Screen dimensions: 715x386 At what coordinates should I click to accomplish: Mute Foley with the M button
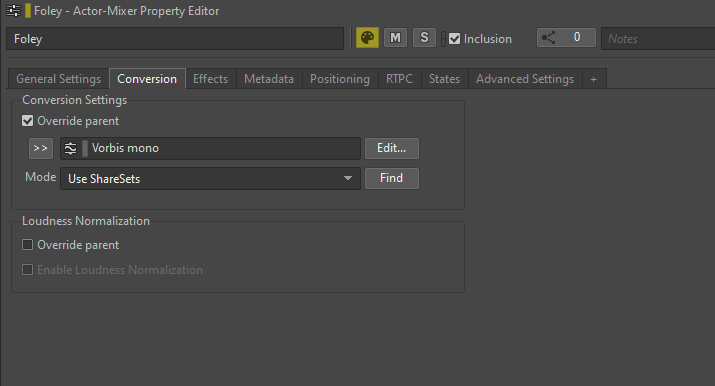coord(395,38)
